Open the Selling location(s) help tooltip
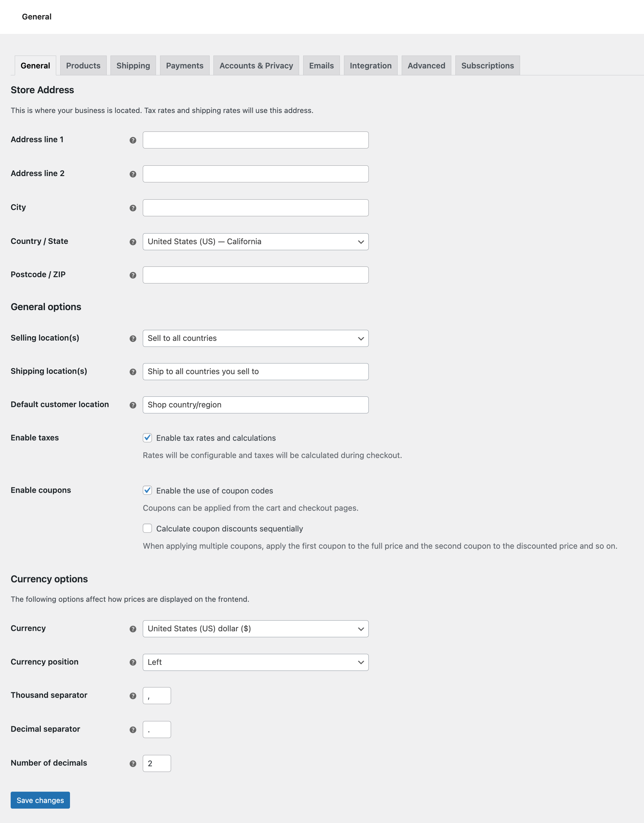The image size is (644, 823). 133,338
